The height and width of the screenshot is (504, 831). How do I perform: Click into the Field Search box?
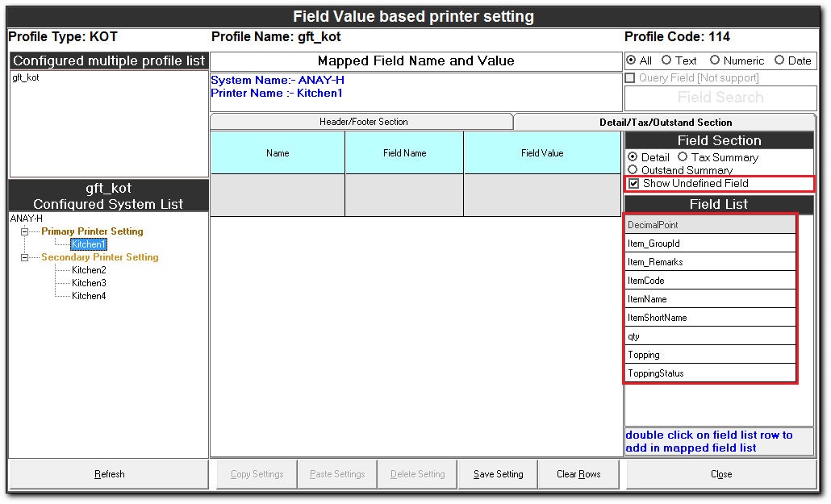click(720, 98)
